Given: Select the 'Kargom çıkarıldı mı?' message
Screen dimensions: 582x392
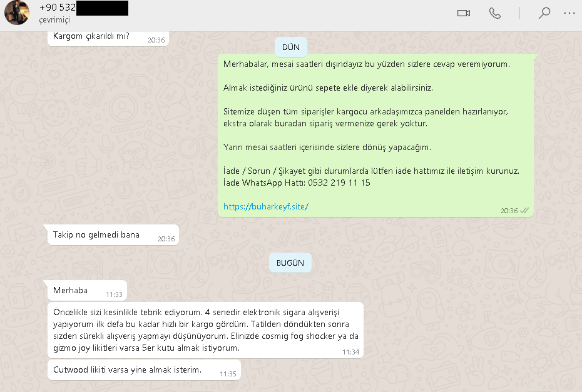Looking at the screenshot, I should (x=108, y=38).
